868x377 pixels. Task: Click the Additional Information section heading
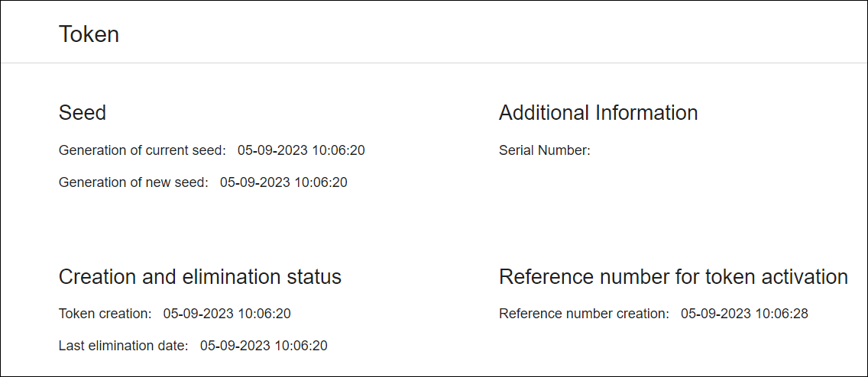pos(598,113)
